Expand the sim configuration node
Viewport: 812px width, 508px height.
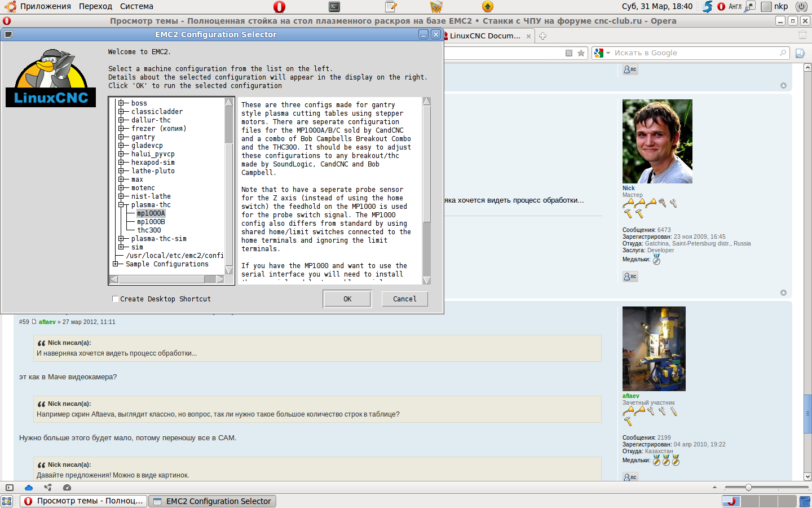[121, 247]
